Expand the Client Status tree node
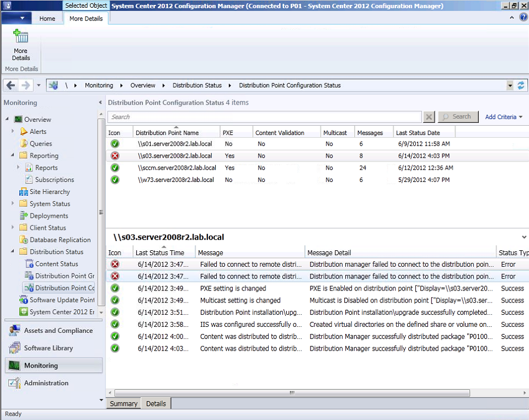The image size is (529, 420). (13, 227)
